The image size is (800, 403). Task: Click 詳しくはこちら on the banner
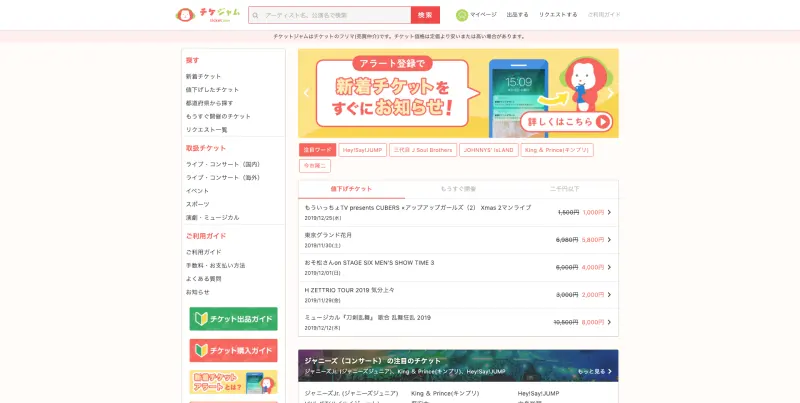click(566, 122)
